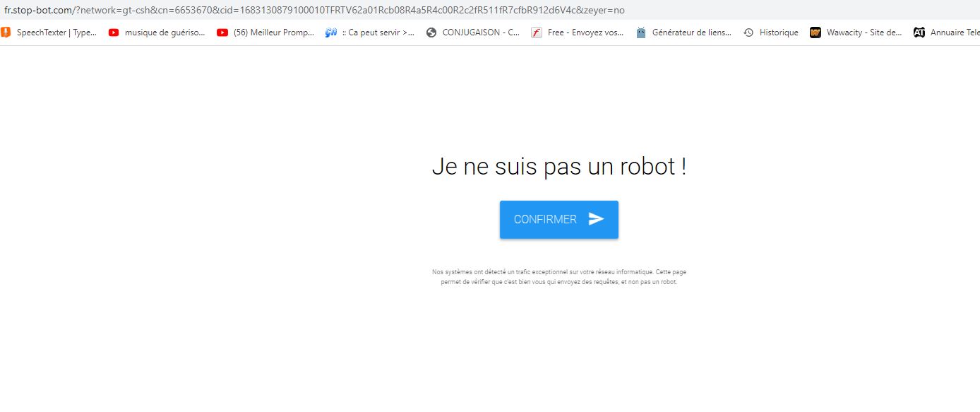The image size is (980, 412).
Task: Click the Wawacity bookmark's W icon
Action: click(815, 33)
